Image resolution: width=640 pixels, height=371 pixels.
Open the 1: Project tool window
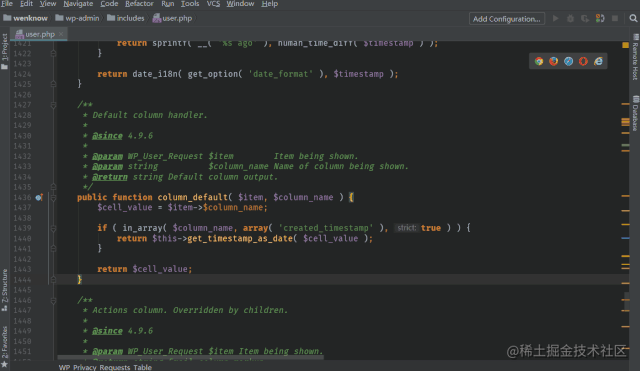(4, 51)
